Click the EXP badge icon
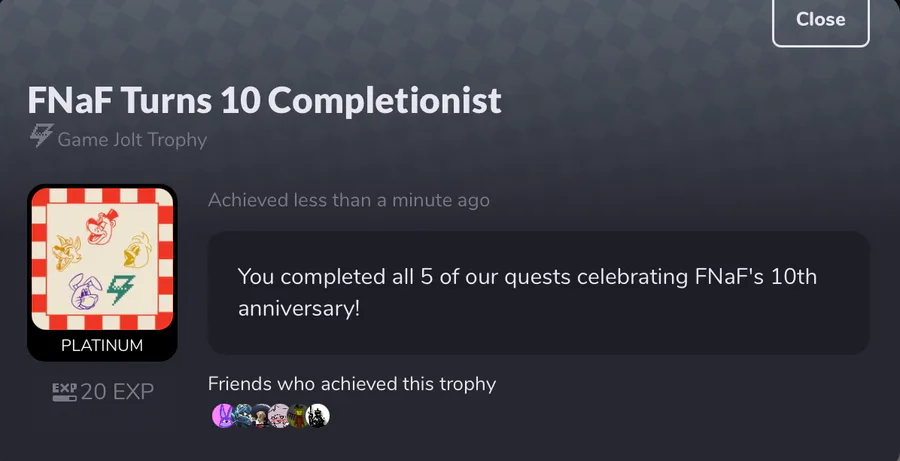Image resolution: width=900 pixels, height=461 pixels. [x=64, y=392]
